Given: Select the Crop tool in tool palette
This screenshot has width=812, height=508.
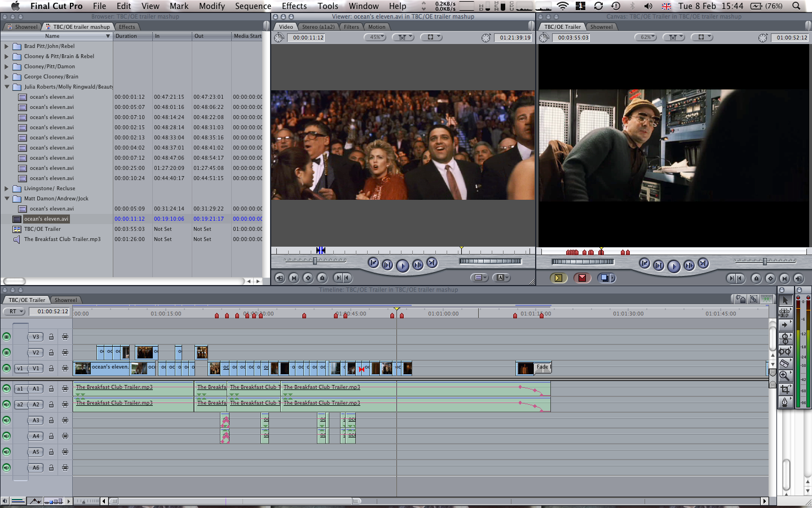Looking at the screenshot, I should pyautogui.click(x=784, y=389).
